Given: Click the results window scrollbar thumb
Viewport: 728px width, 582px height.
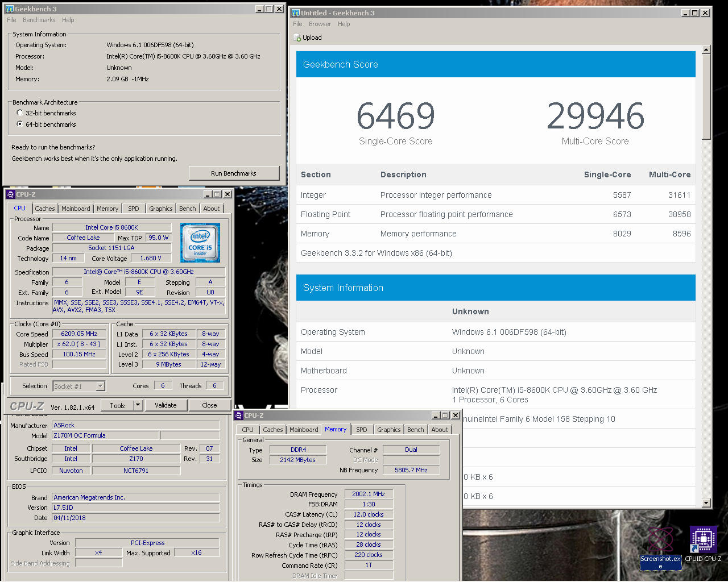Looking at the screenshot, I should click(706, 97).
